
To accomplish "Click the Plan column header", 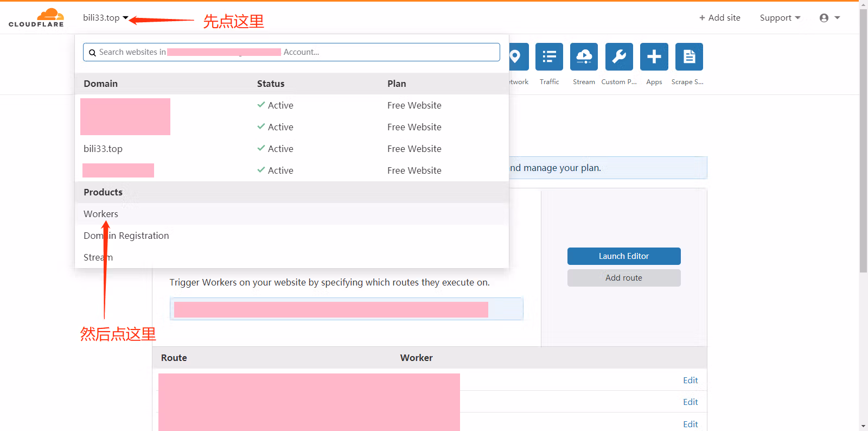I will (x=397, y=84).
